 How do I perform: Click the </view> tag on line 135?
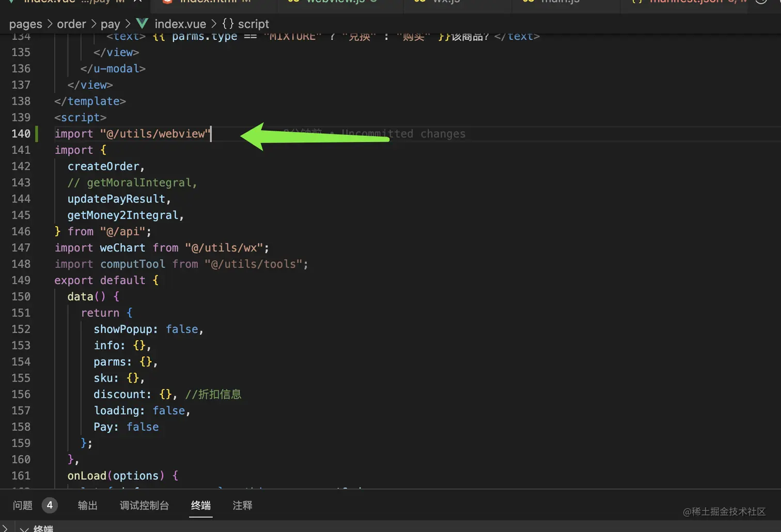tap(116, 52)
